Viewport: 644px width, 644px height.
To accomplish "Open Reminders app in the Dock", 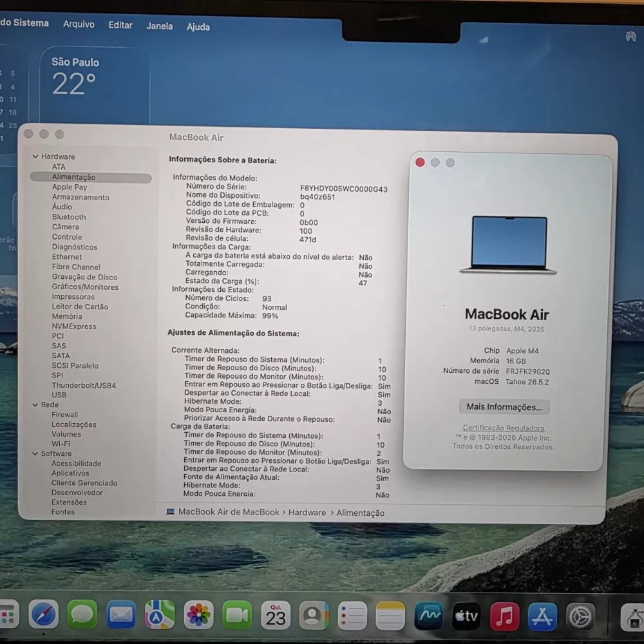I will [x=352, y=616].
